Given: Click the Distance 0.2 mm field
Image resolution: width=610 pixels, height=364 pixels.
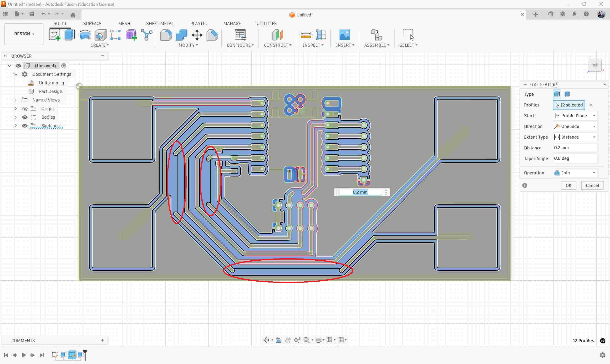Looking at the screenshot, I should click(x=575, y=148).
